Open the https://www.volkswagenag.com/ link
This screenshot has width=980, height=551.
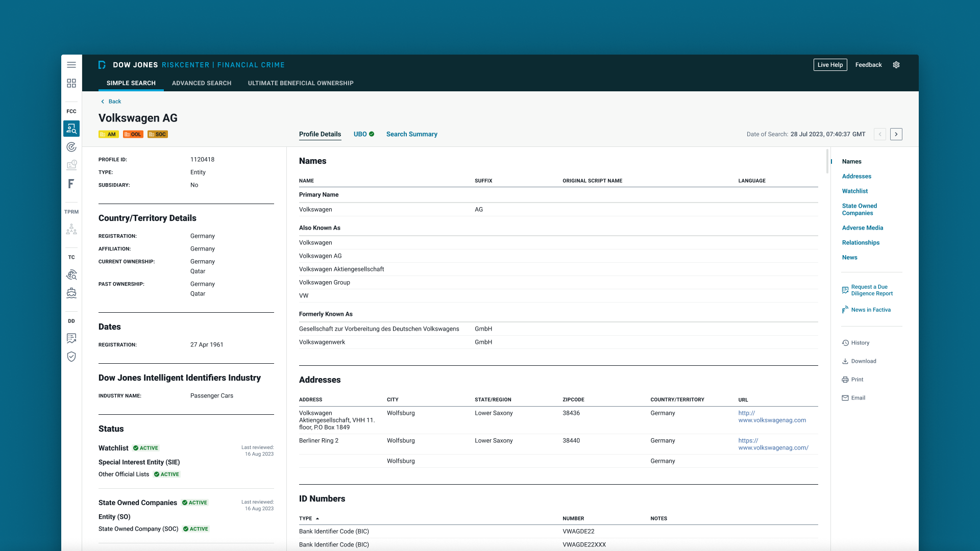(773, 444)
